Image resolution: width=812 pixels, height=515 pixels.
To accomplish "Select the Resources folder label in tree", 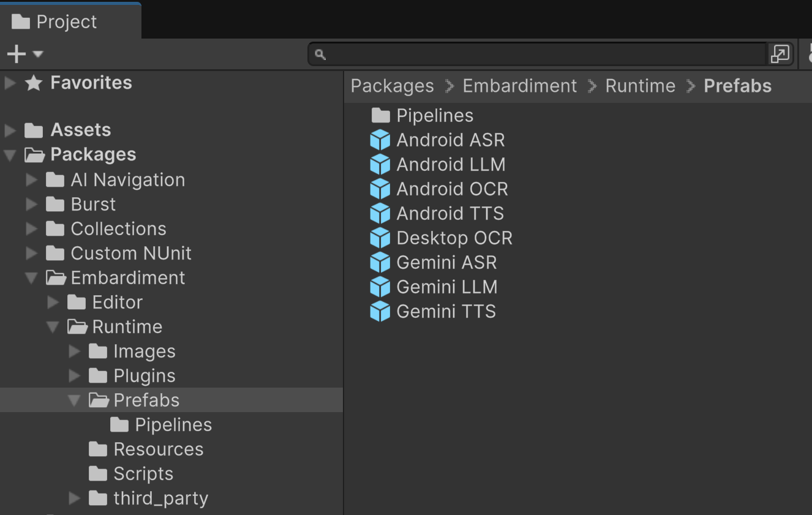I will (158, 449).
